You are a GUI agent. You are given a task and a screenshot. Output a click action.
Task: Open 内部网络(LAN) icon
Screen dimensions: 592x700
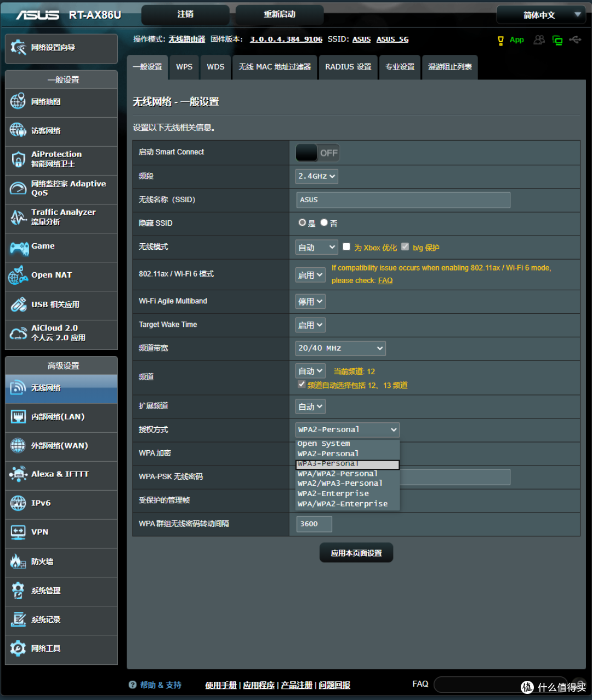[x=18, y=417]
